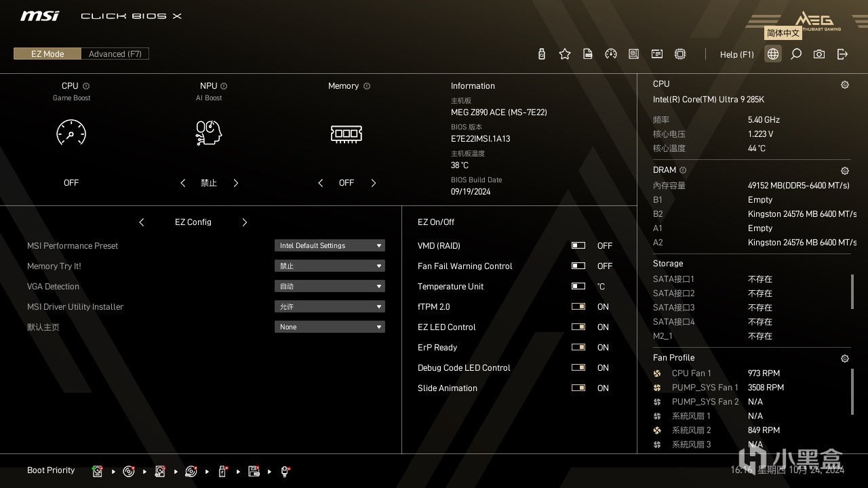
Task: Click the CPU Game Boost OFF value
Action: [71, 183]
